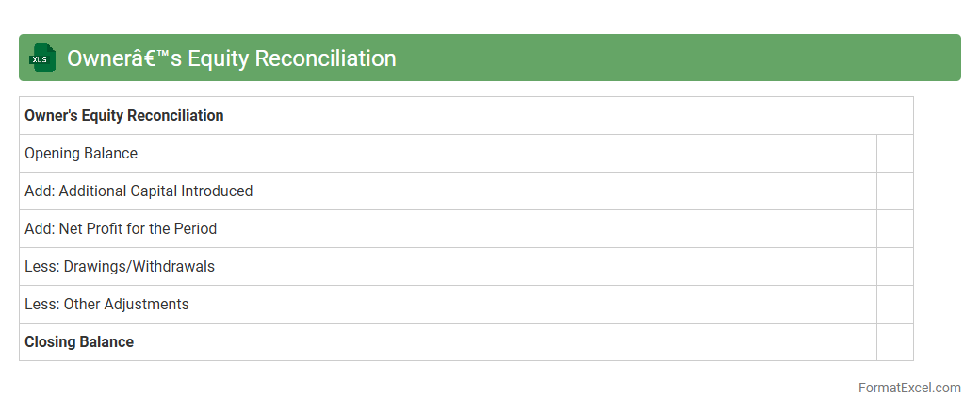
Task: Select the Add: Net Profit for the Period row
Action: [121, 229]
